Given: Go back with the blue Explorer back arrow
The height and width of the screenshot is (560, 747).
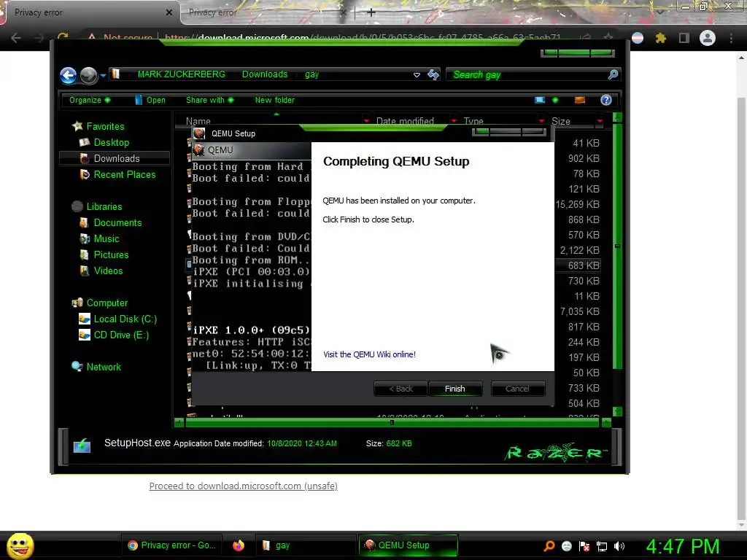Looking at the screenshot, I should click(68, 75).
